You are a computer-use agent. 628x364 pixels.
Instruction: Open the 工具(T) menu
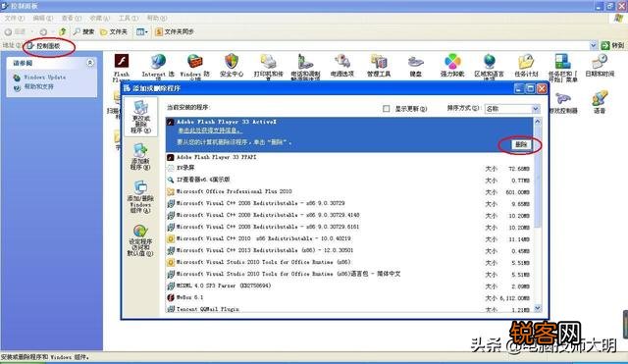[129, 18]
